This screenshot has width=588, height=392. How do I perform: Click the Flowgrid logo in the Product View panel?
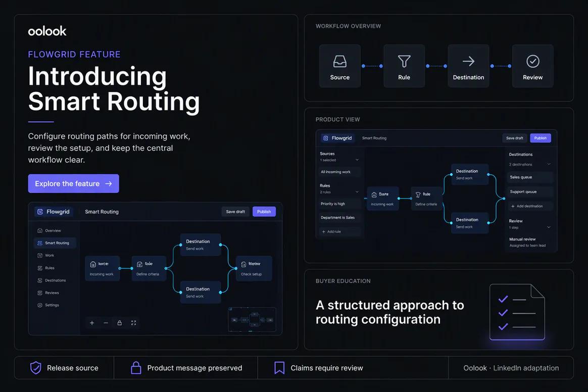pyautogui.click(x=337, y=138)
